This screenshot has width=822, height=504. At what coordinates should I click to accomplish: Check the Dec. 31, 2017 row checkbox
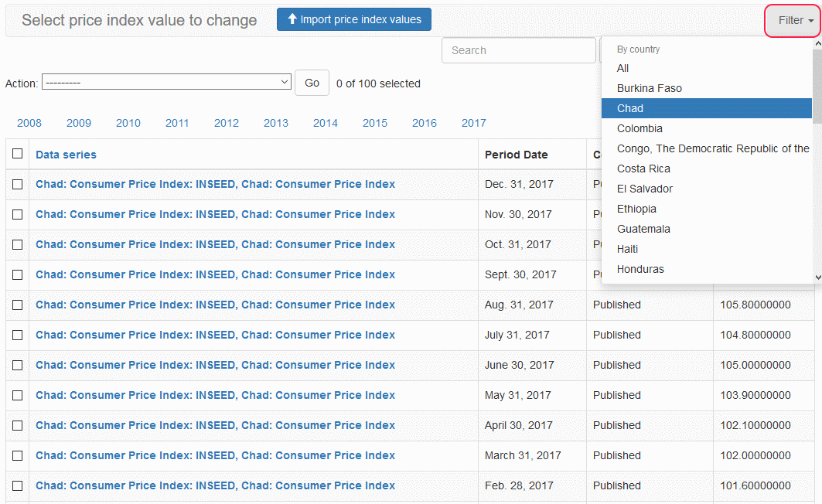[17, 184]
